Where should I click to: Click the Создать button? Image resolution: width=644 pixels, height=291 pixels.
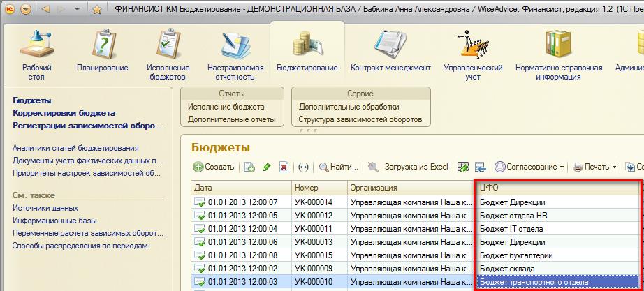pyautogui.click(x=214, y=167)
